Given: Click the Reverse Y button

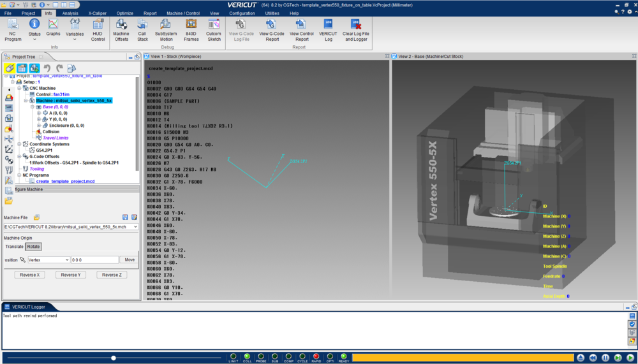Looking at the screenshot, I should point(71,275).
